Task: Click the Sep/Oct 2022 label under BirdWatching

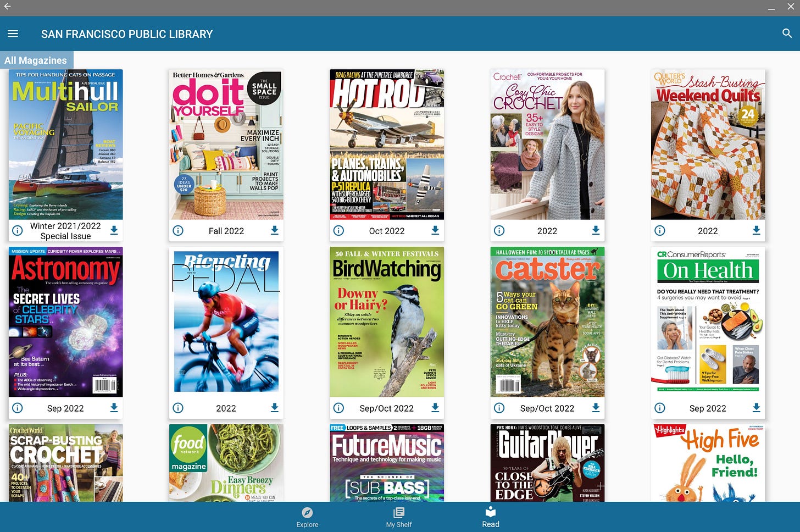Action: pos(387,408)
